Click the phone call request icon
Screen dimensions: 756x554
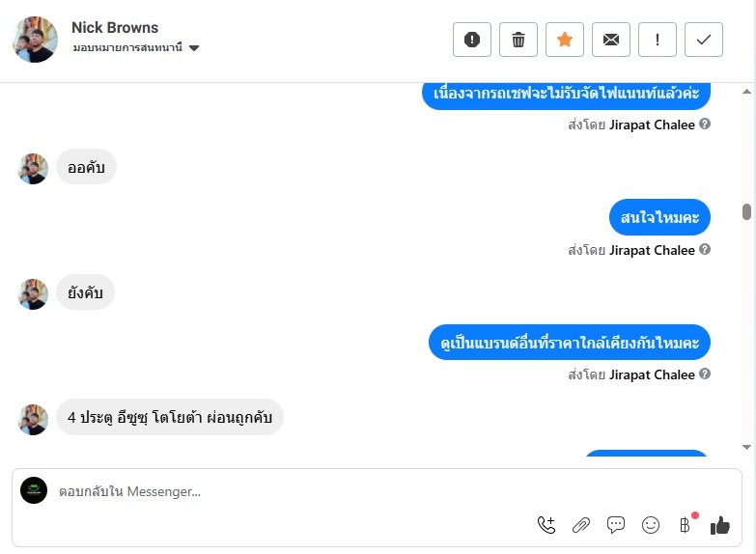pyautogui.click(x=546, y=525)
